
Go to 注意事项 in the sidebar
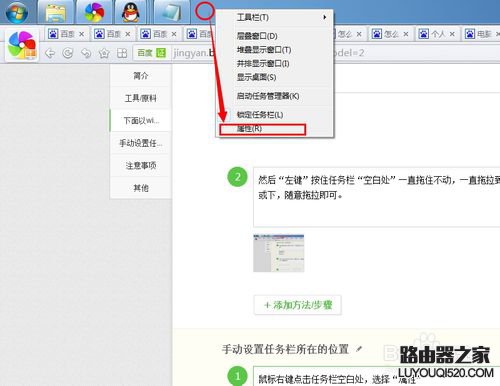pyautogui.click(x=141, y=165)
